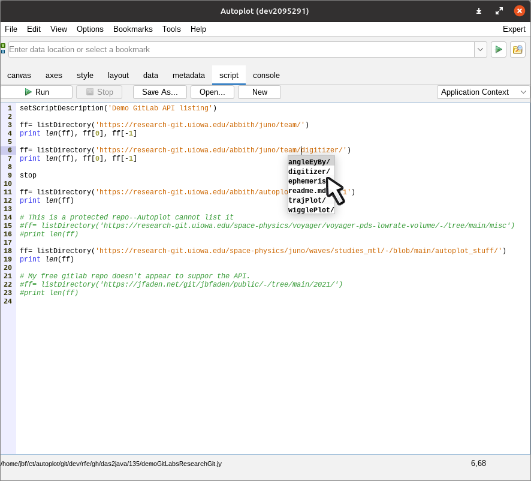Click the New script button
This screenshot has width=531, height=481.
[x=259, y=92]
